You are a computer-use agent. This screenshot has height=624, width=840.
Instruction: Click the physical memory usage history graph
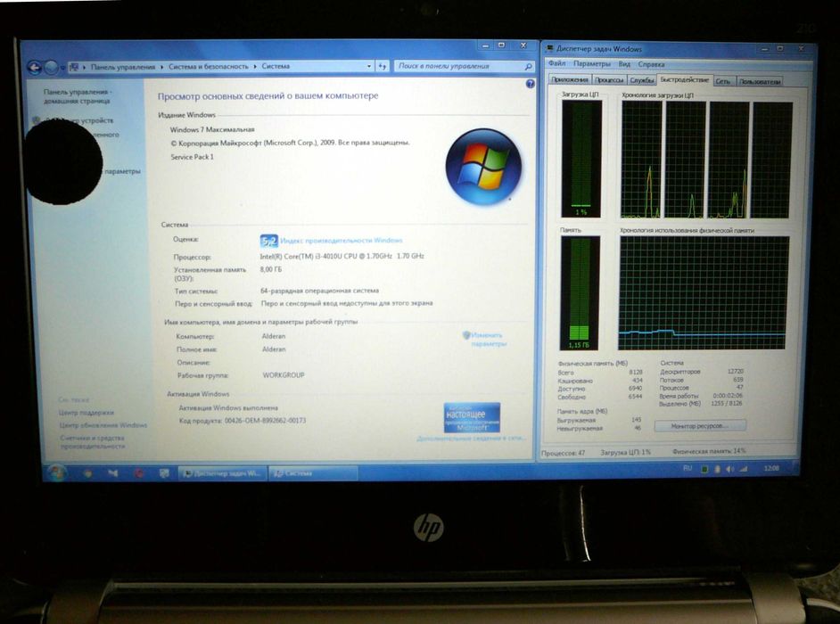coord(703,292)
